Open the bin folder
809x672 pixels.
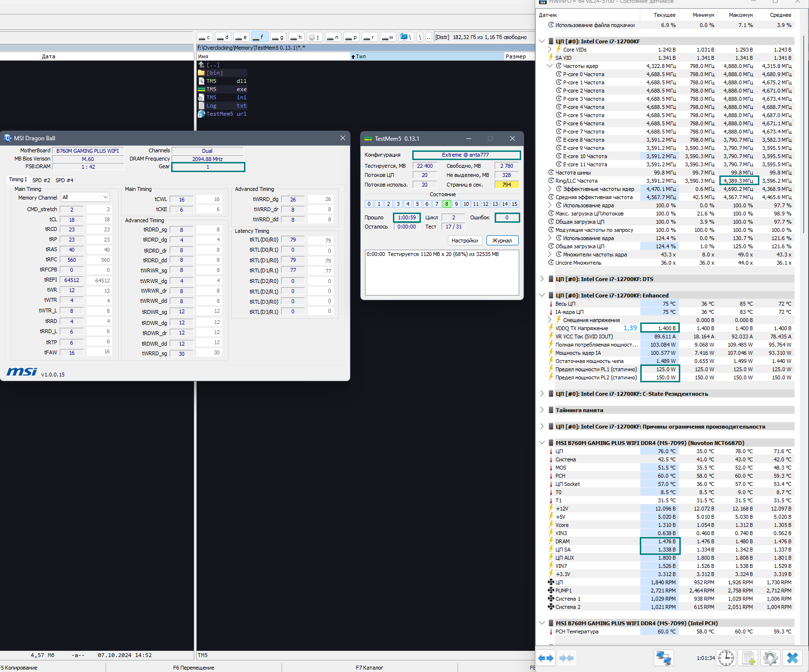point(215,73)
